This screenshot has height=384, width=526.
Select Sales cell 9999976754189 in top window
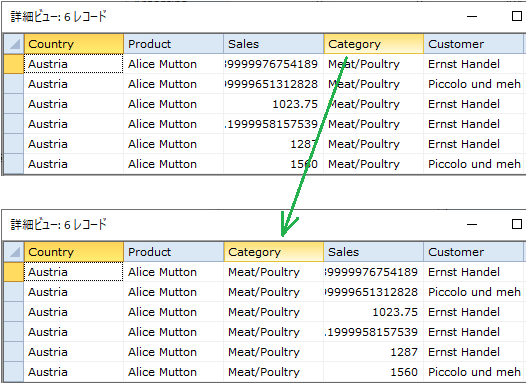click(274, 64)
